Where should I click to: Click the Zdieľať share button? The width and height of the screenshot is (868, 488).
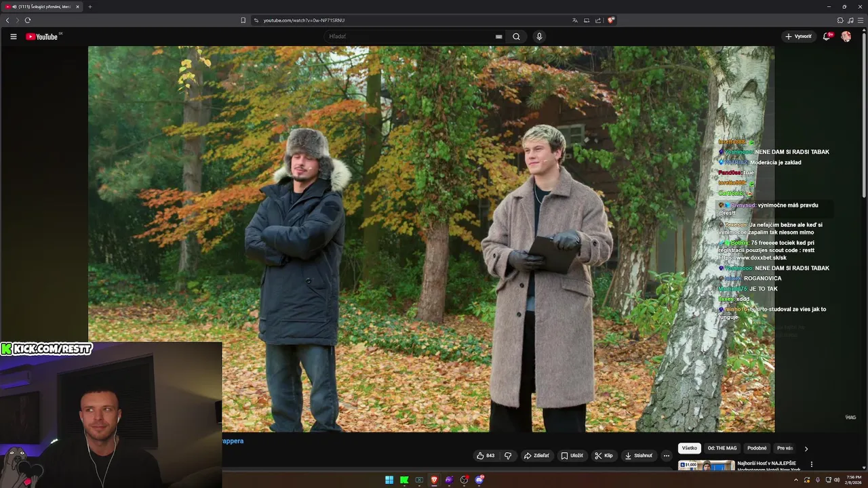click(x=536, y=455)
